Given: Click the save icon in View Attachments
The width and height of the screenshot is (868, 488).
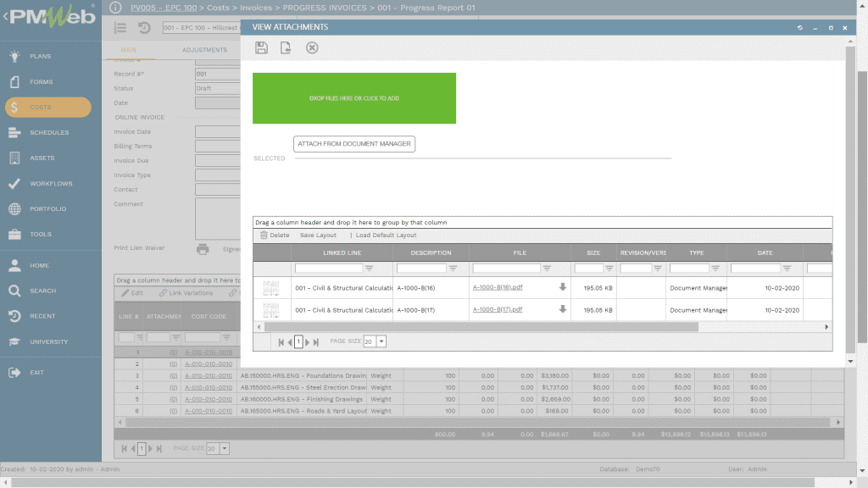Looking at the screenshot, I should (x=261, y=47).
